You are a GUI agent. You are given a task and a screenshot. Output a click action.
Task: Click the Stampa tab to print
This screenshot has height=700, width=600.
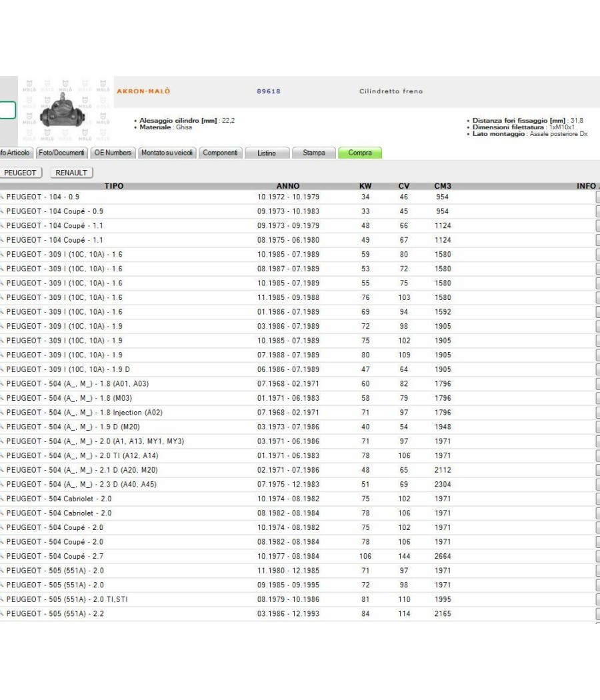coord(314,153)
